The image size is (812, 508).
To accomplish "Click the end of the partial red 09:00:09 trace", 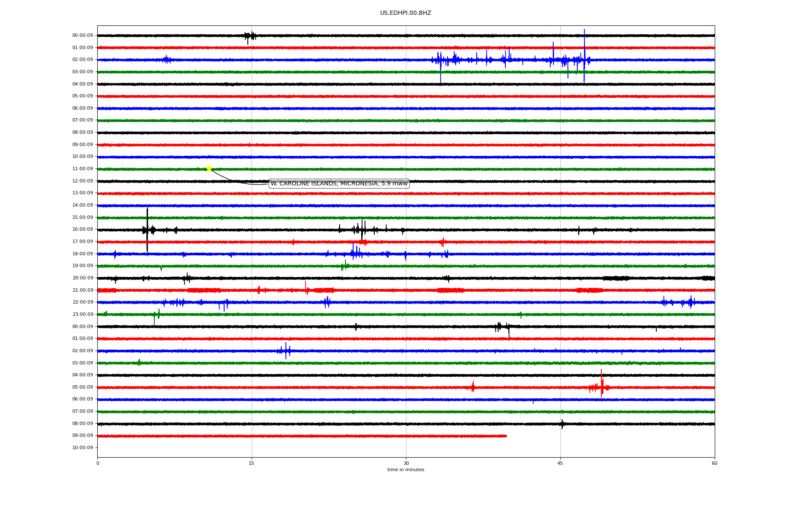I will [506, 436].
